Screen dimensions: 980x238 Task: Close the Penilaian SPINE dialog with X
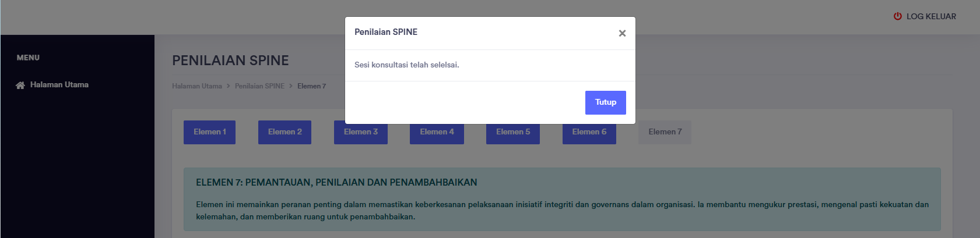622,33
